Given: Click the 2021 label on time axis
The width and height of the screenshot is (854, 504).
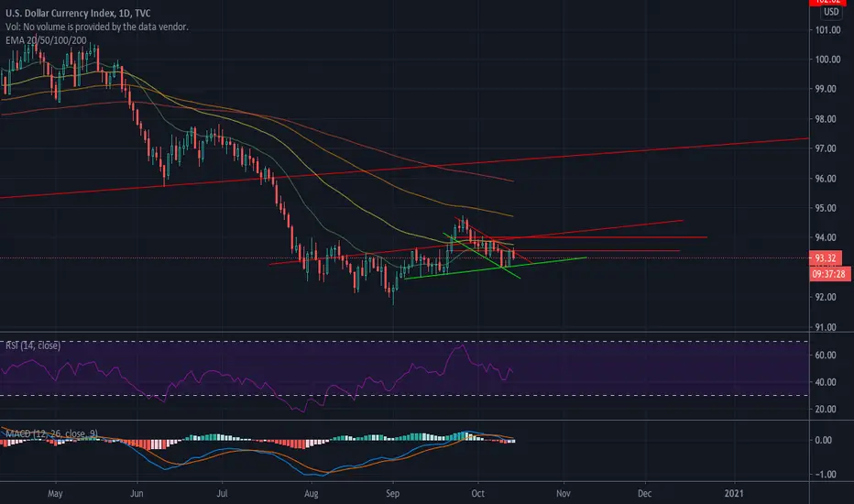Looking at the screenshot, I should point(734,493).
